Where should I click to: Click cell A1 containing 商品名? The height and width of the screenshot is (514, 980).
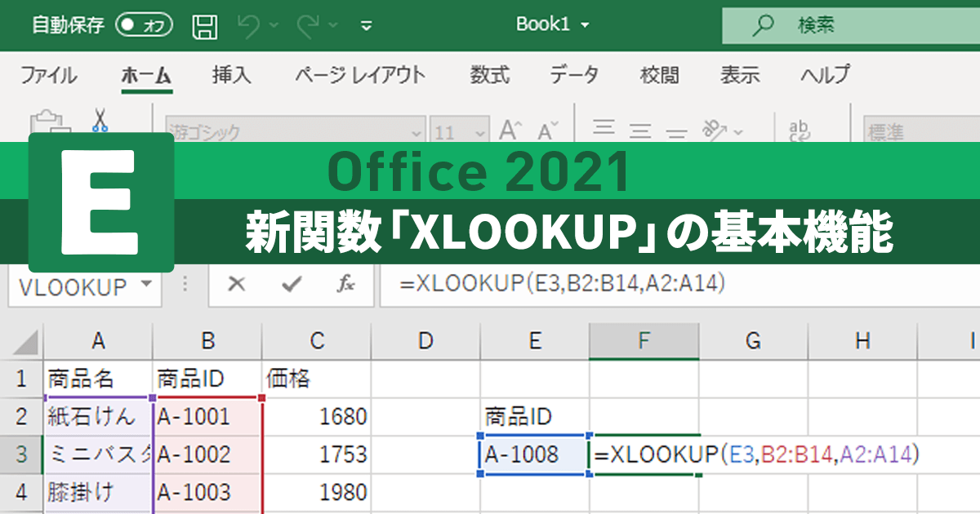(98, 379)
